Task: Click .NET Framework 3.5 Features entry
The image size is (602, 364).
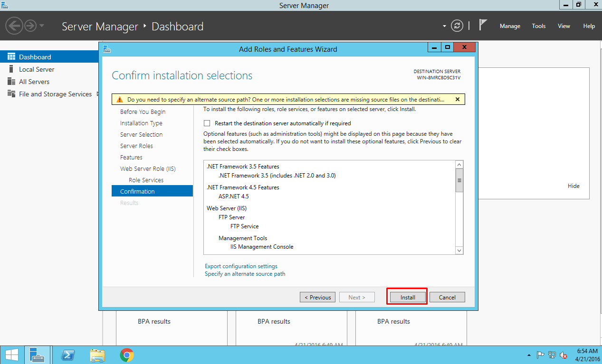Action: point(243,167)
